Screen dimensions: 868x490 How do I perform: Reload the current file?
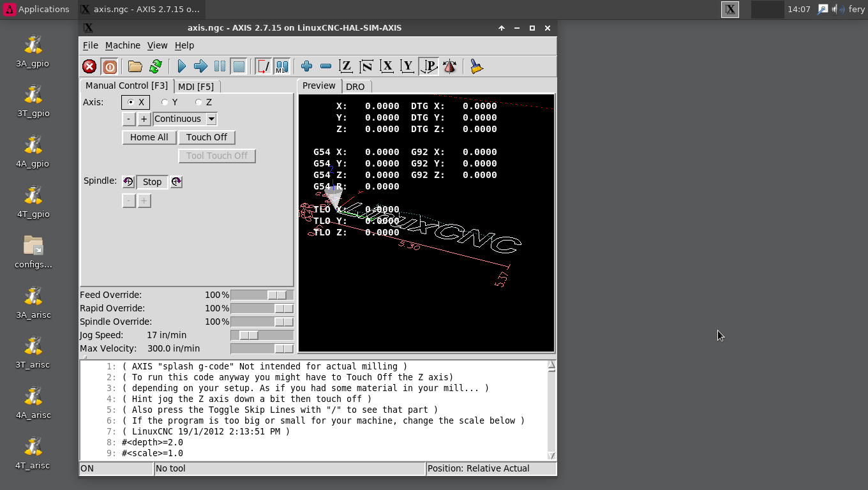pyautogui.click(x=155, y=66)
